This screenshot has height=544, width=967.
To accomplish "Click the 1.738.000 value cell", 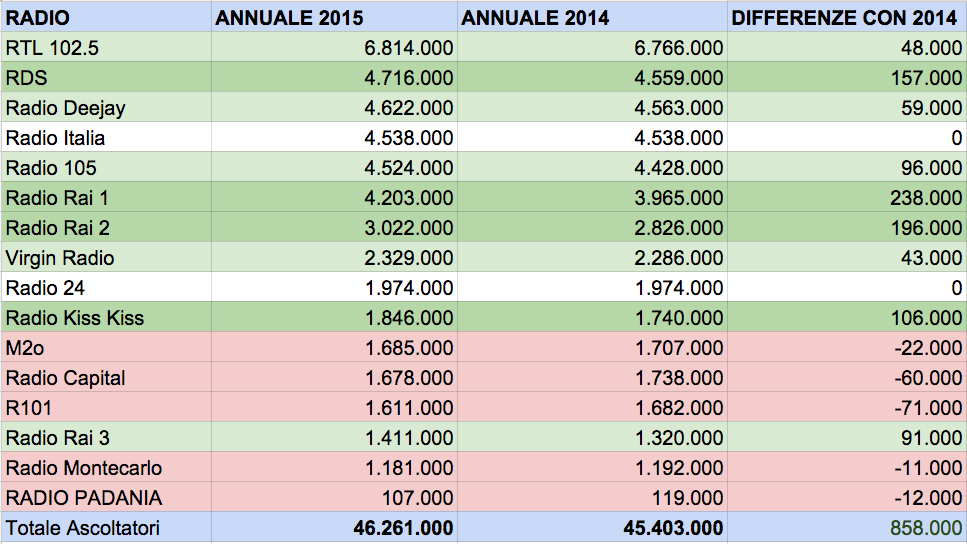I will (592, 378).
